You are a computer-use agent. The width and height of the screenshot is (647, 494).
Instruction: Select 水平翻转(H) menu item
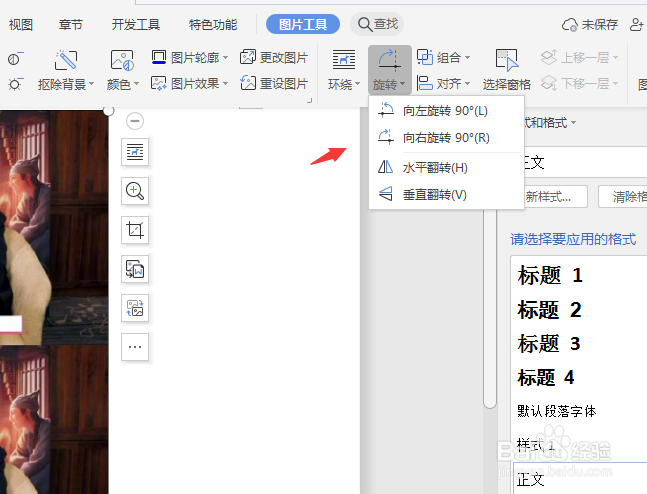(x=446, y=168)
